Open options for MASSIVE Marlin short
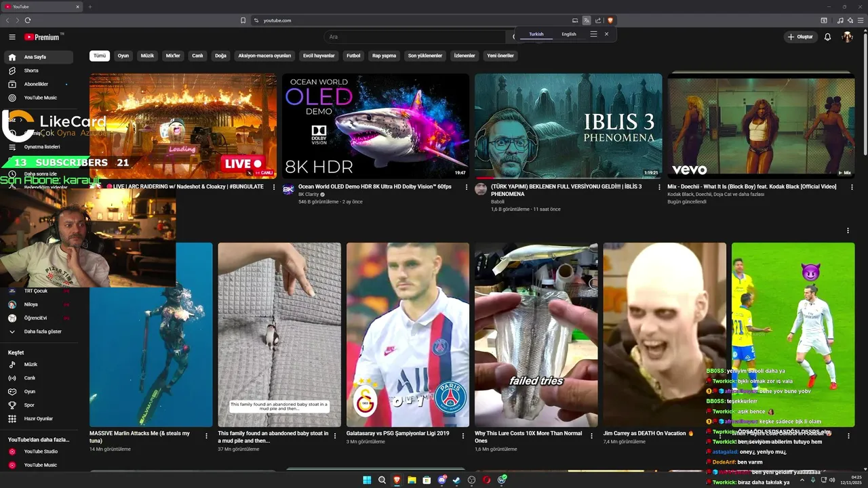 pos(206,436)
